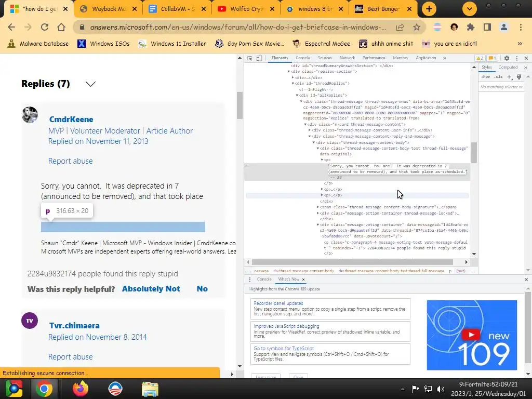532x399 pixels.
Task: Expand thread-message-content-body-signature span node
Action: coord(318,207)
